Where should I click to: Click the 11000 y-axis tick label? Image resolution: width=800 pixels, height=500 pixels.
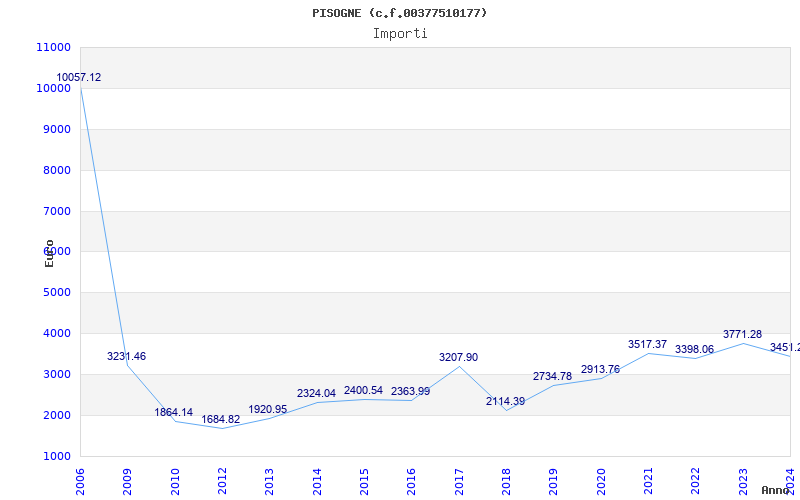point(52,47)
